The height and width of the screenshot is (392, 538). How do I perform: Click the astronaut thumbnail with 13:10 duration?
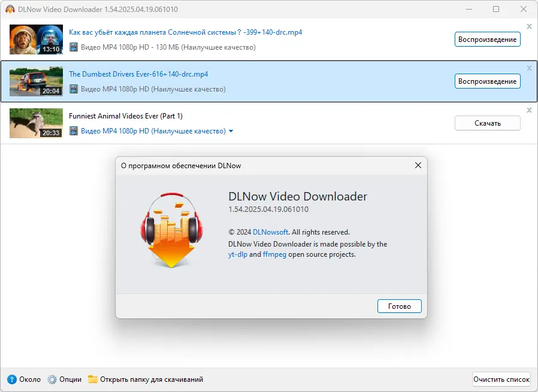tap(36, 39)
